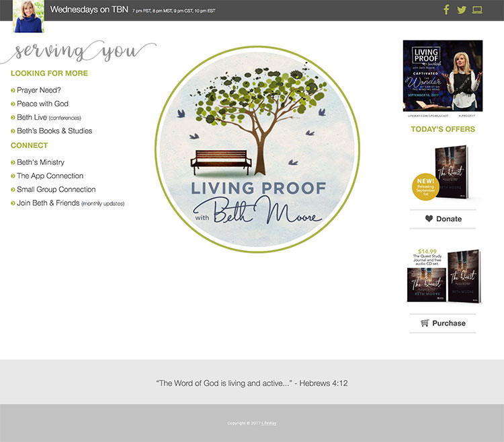The width and height of the screenshot is (504, 442).
Task: Click the bullet arrow beside Beth's Books & Studies
Action: pyautogui.click(x=13, y=131)
